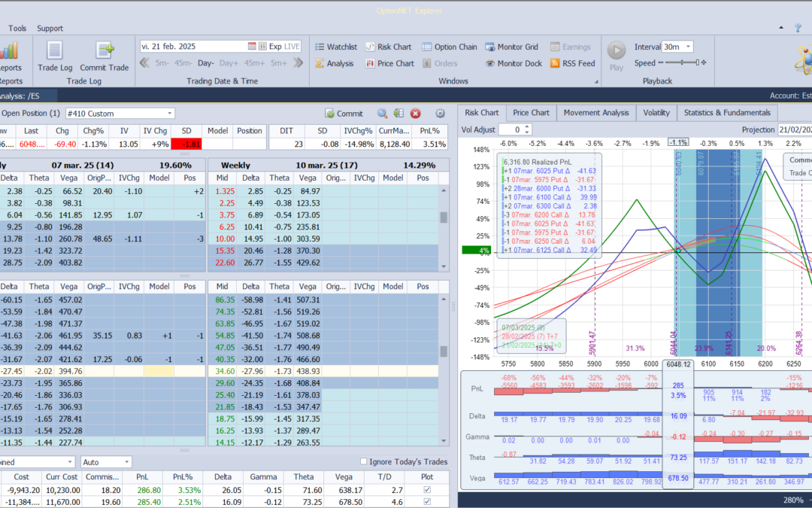Switch to the Volatility tab
The width and height of the screenshot is (812, 508).
pos(656,113)
